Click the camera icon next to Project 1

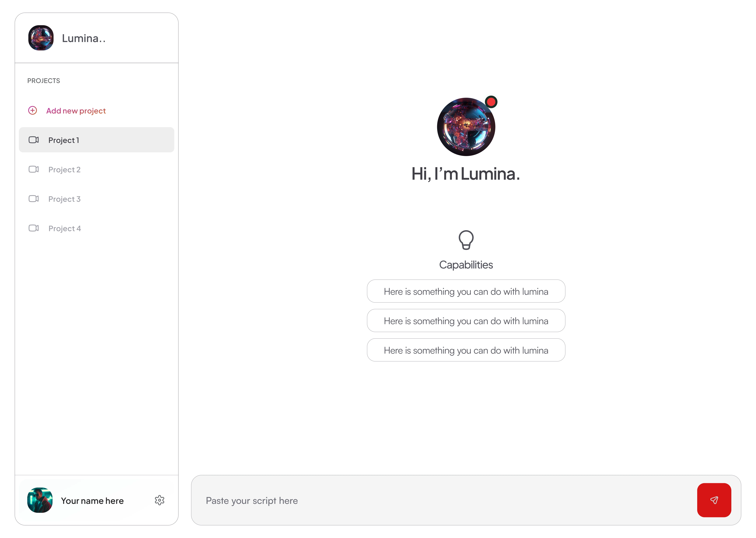coord(33,140)
